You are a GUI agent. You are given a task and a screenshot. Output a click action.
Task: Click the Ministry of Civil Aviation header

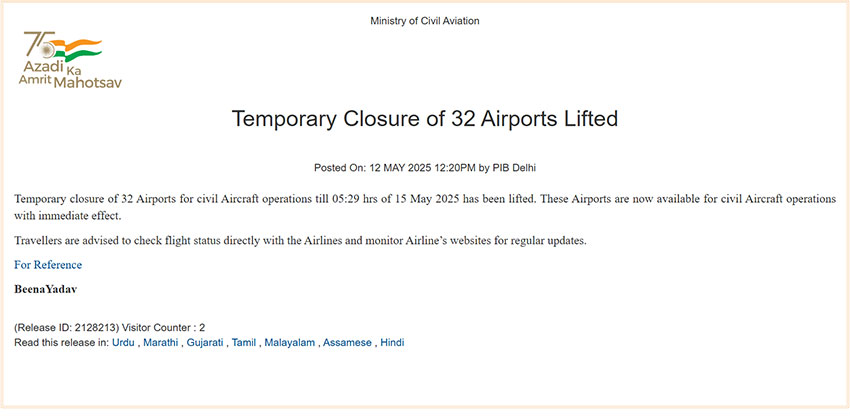425,21
